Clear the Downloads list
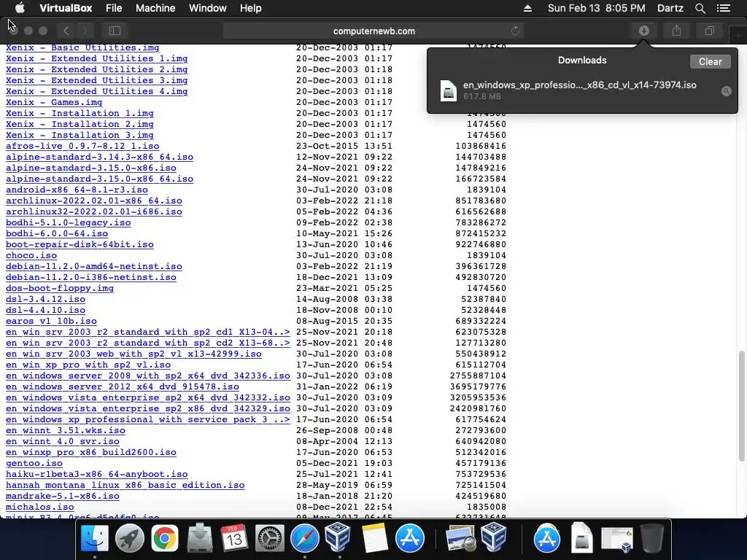The image size is (747, 560). pos(710,61)
